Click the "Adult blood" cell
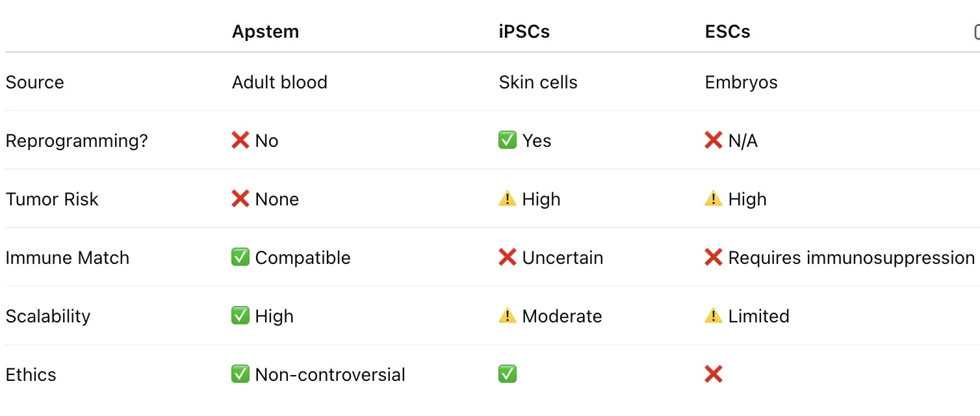 279,83
